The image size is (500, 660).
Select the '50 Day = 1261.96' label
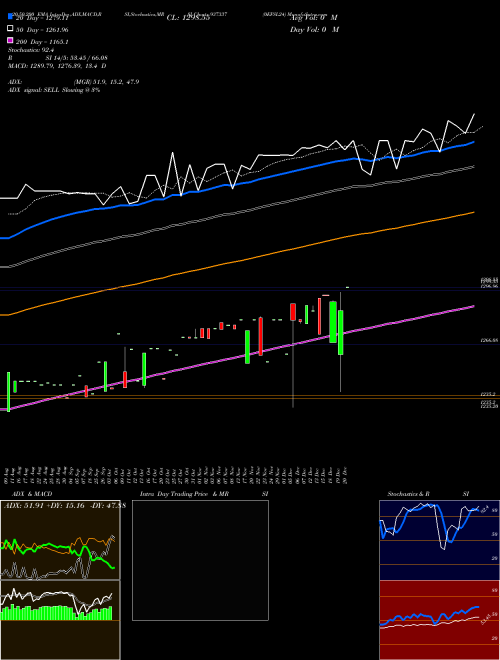pos(42,30)
